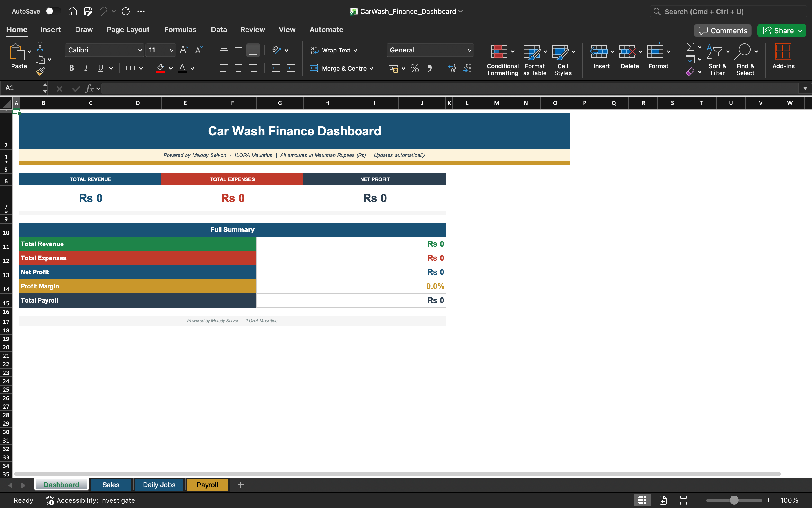
Task: Apply the red fill colour bucket
Action: pos(161,68)
